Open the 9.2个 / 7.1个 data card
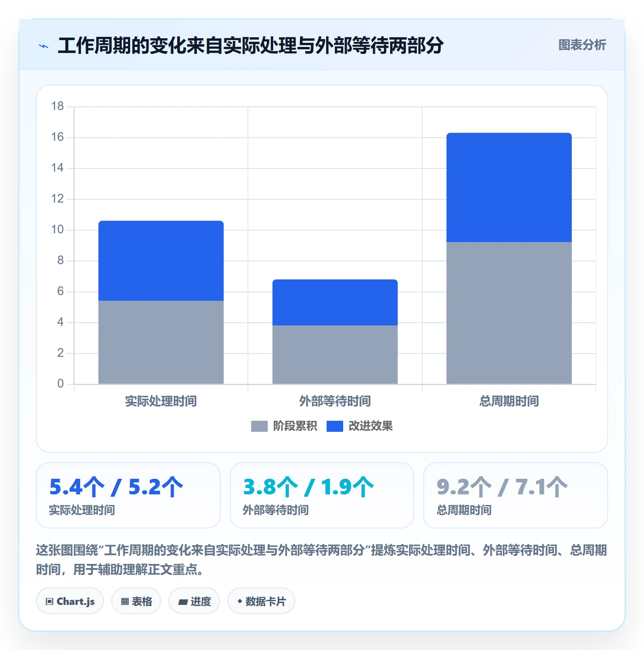Image resolution: width=644 pixels, height=650 pixels. tap(516, 495)
